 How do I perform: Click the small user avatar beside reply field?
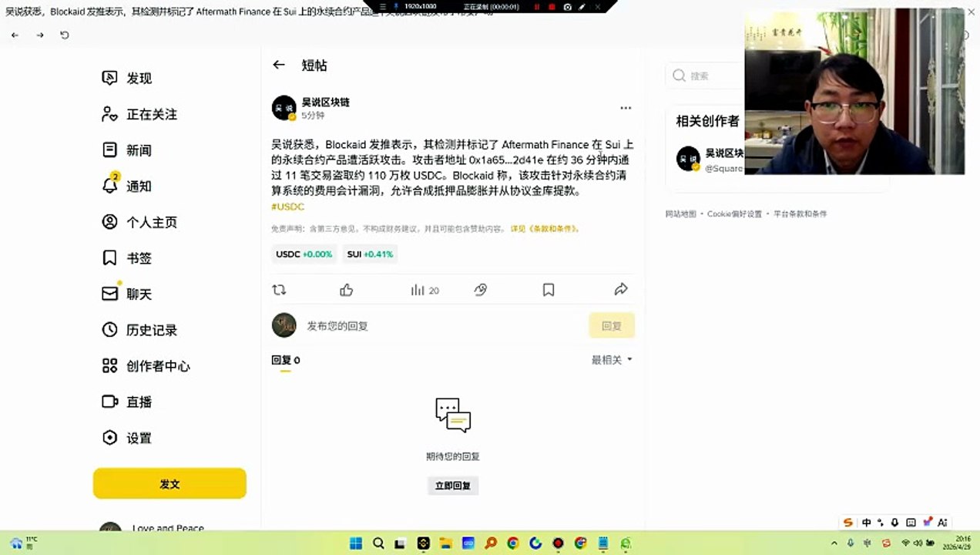284,325
